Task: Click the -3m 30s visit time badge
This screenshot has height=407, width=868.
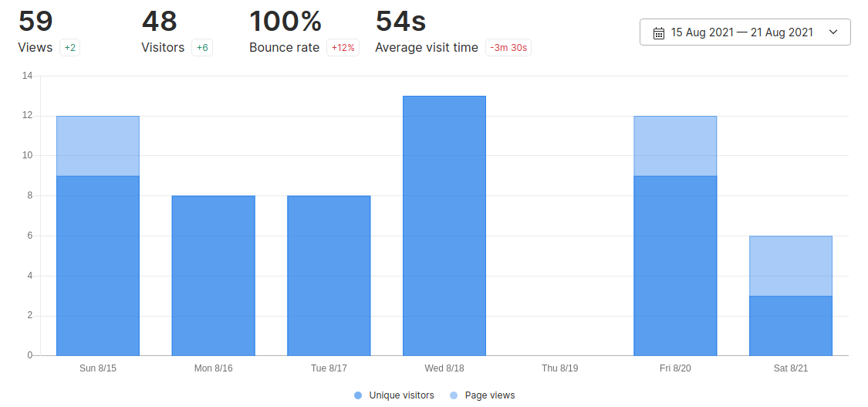Action: (x=508, y=48)
